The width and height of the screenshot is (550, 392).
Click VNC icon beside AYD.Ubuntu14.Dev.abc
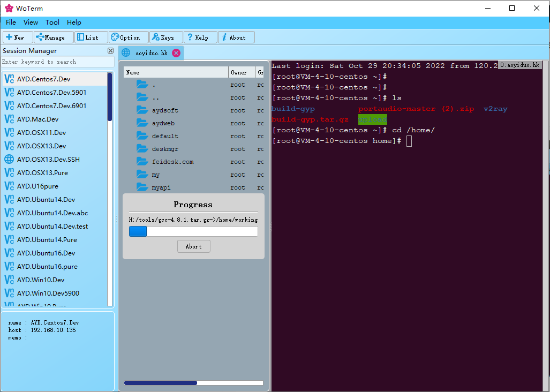click(x=9, y=213)
